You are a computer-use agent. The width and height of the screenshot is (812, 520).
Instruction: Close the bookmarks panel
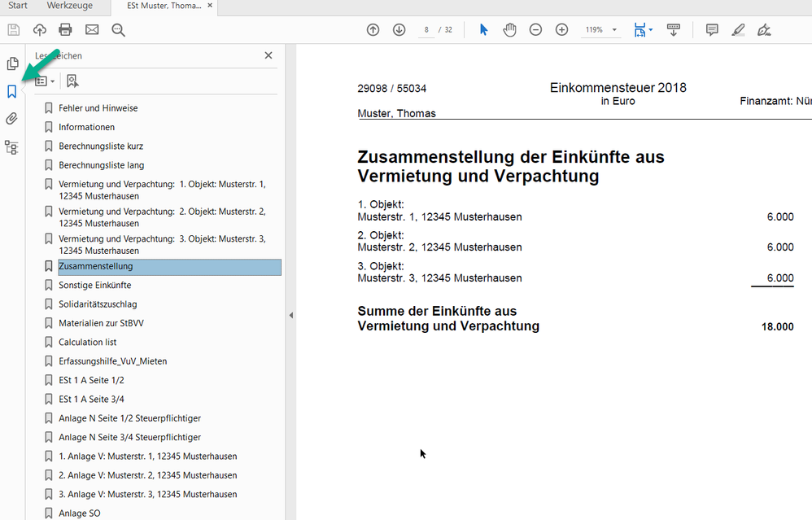(268, 55)
